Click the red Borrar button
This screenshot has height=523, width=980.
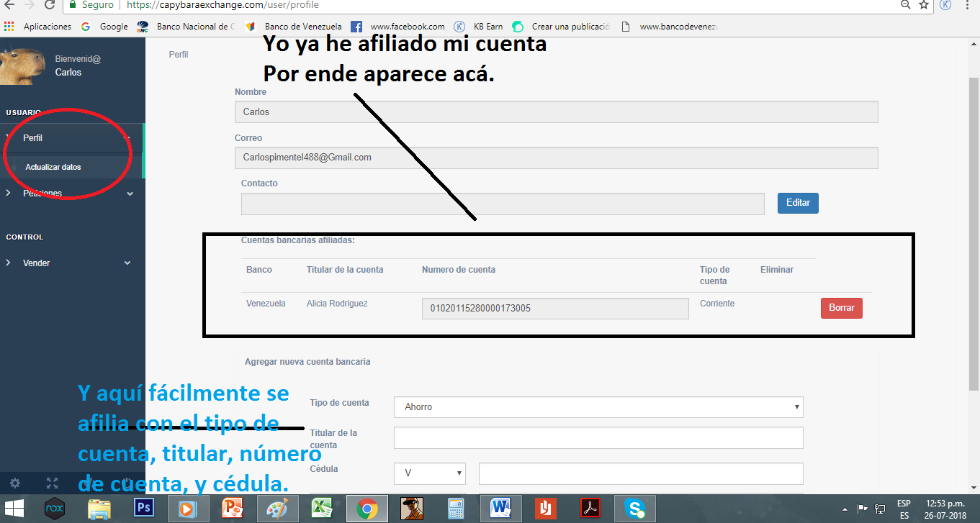tap(841, 308)
